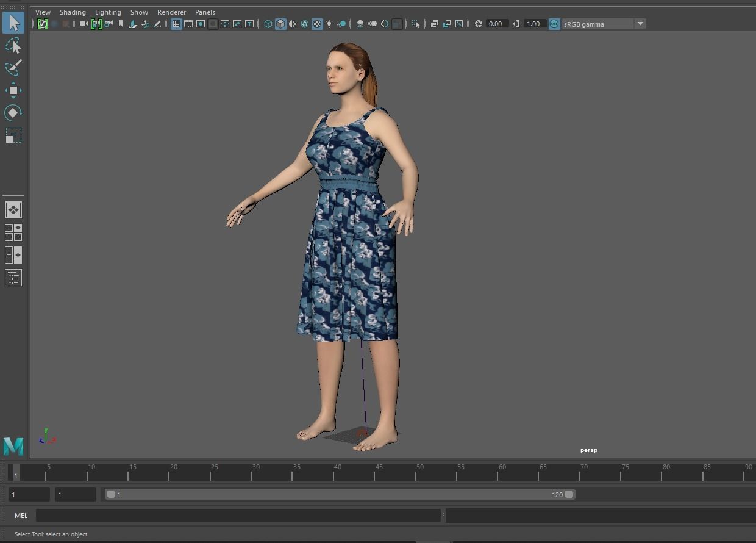Click the Exposure value field 0.00

[497, 24]
